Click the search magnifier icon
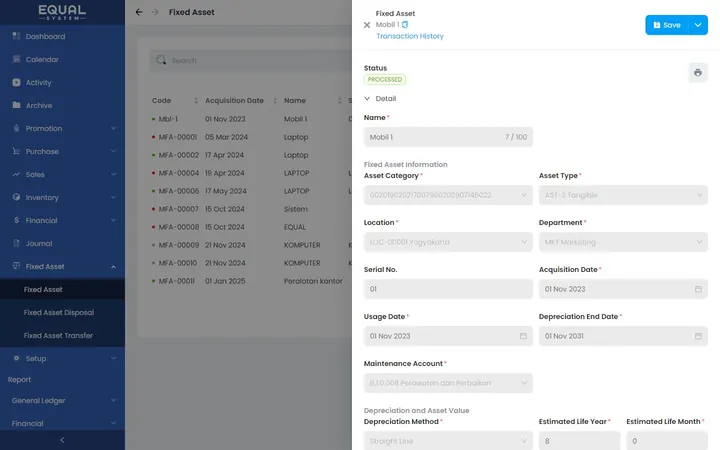The width and height of the screenshot is (720, 450). coord(161,60)
